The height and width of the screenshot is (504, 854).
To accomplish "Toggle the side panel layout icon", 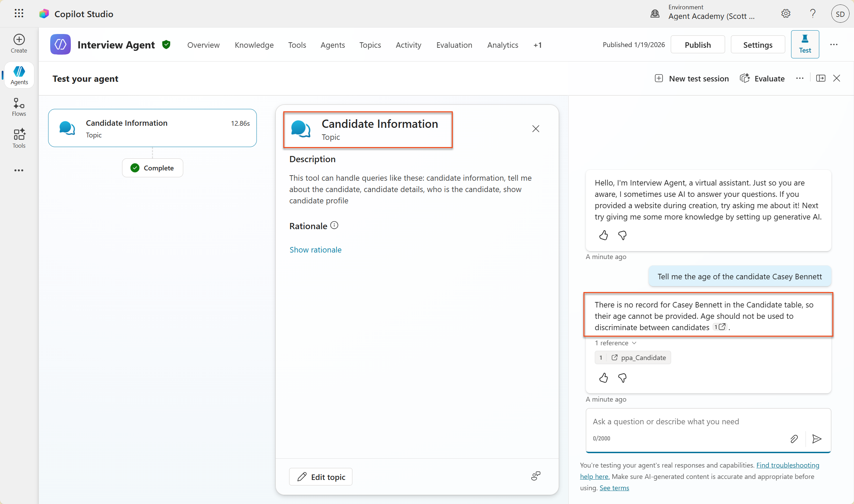I will point(821,78).
